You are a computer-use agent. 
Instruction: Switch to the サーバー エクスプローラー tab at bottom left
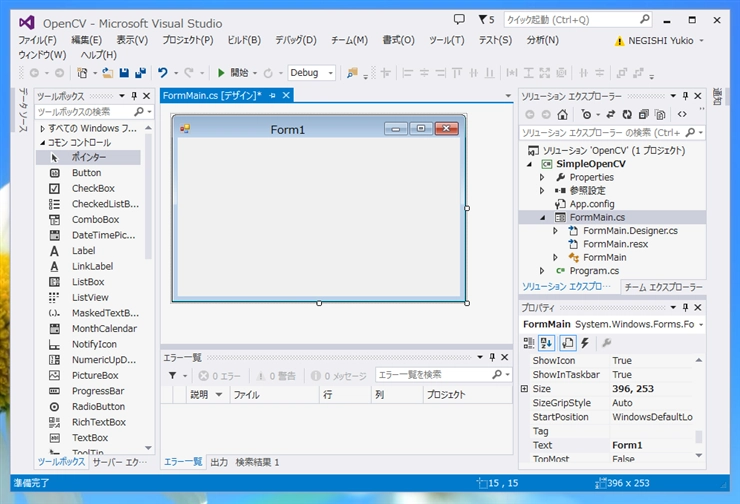tap(119, 462)
